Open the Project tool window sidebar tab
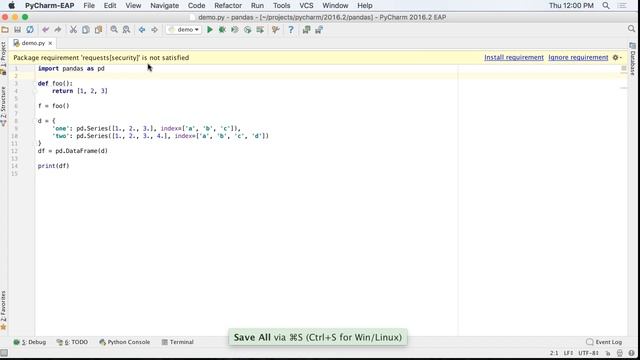 pyautogui.click(x=3, y=58)
